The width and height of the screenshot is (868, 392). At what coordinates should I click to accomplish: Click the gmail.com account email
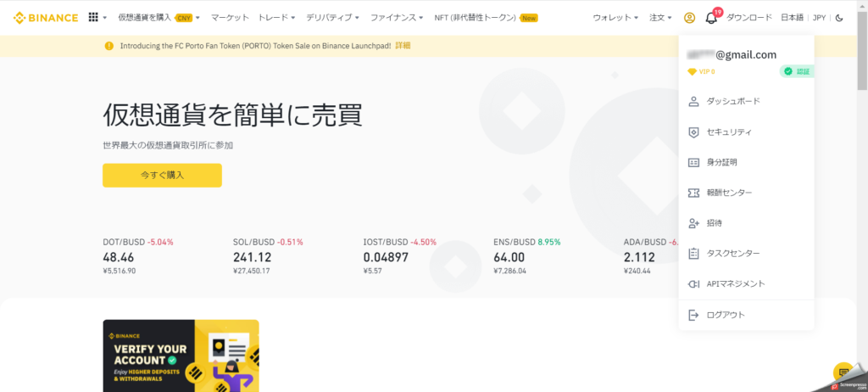pyautogui.click(x=732, y=54)
